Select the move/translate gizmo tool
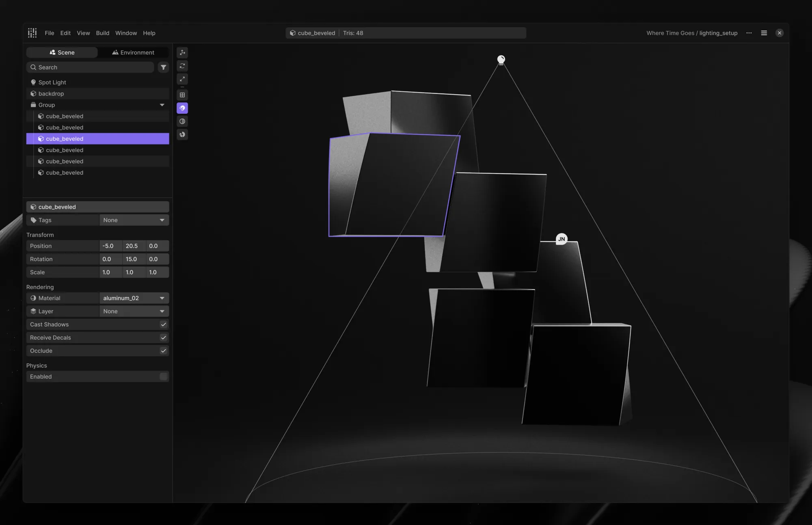Screen dimensions: 812x525 (x=182, y=52)
